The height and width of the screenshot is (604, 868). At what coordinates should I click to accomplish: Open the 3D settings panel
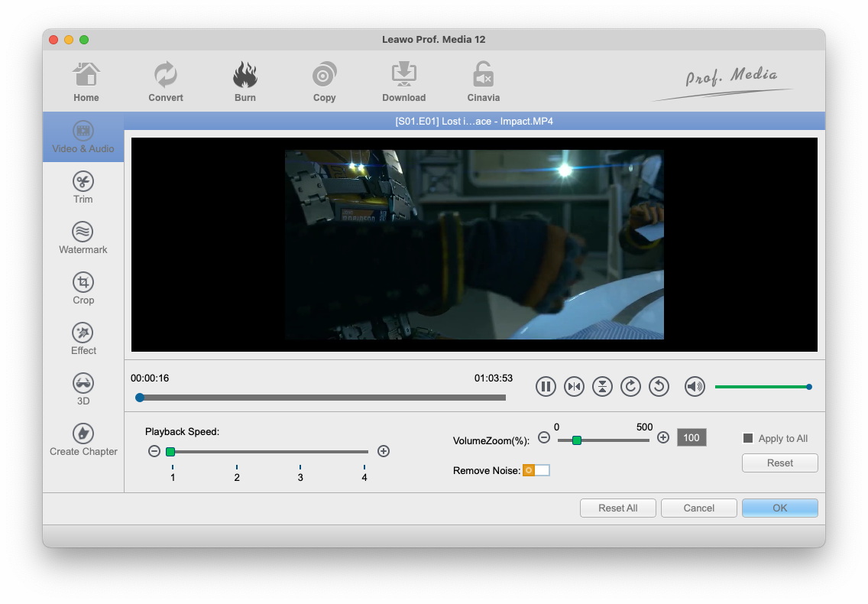(x=83, y=389)
